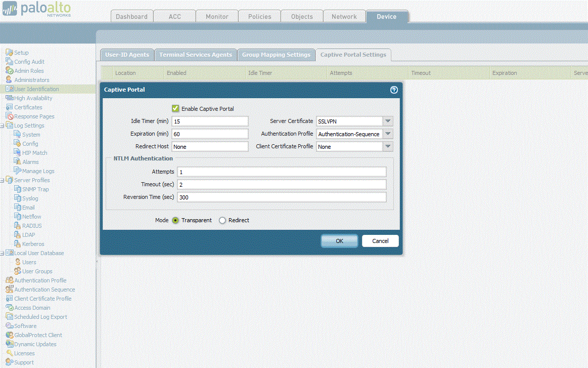Cancel the Captive Portal dialog
The height and width of the screenshot is (368, 588).
click(380, 241)
